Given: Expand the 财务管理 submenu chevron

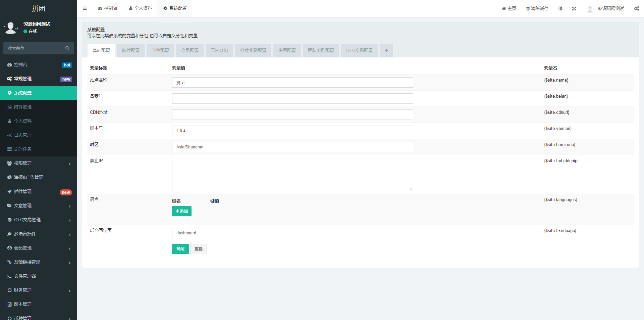Looking at the screenshot, I should click(69, 291).
